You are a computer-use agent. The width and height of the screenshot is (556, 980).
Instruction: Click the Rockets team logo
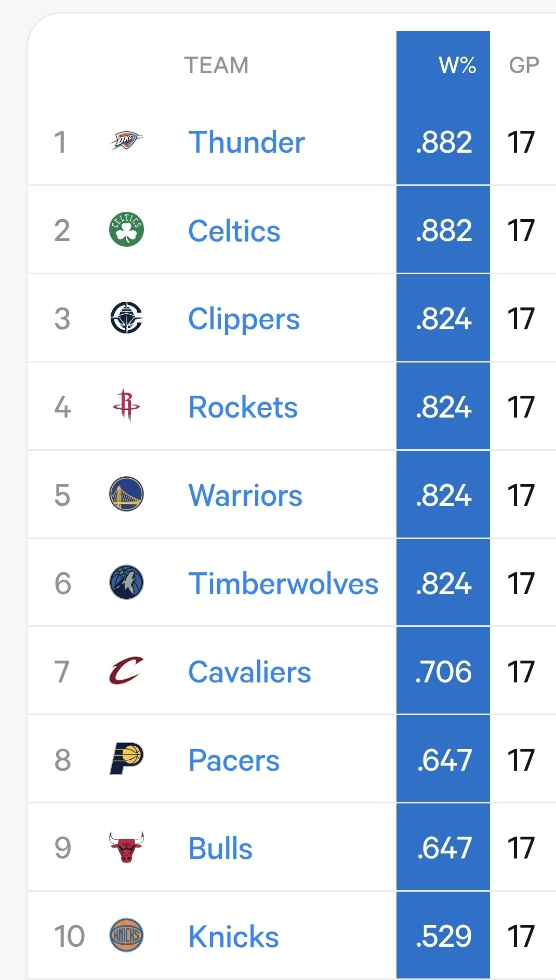click(126, 406)
